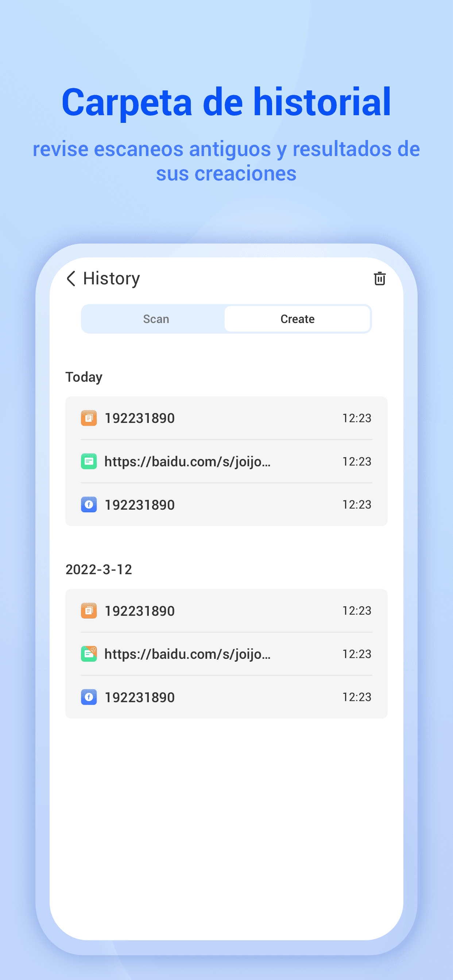Click the green message icon under Today
The image size is (453, 980).
pos(89,462)
